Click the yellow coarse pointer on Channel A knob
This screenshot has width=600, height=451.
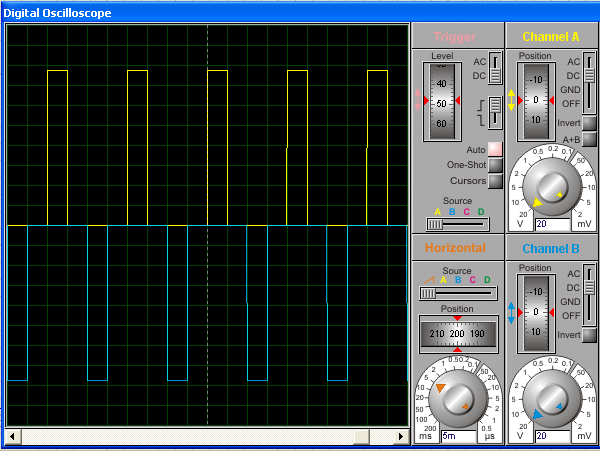[x=538, y=202]
